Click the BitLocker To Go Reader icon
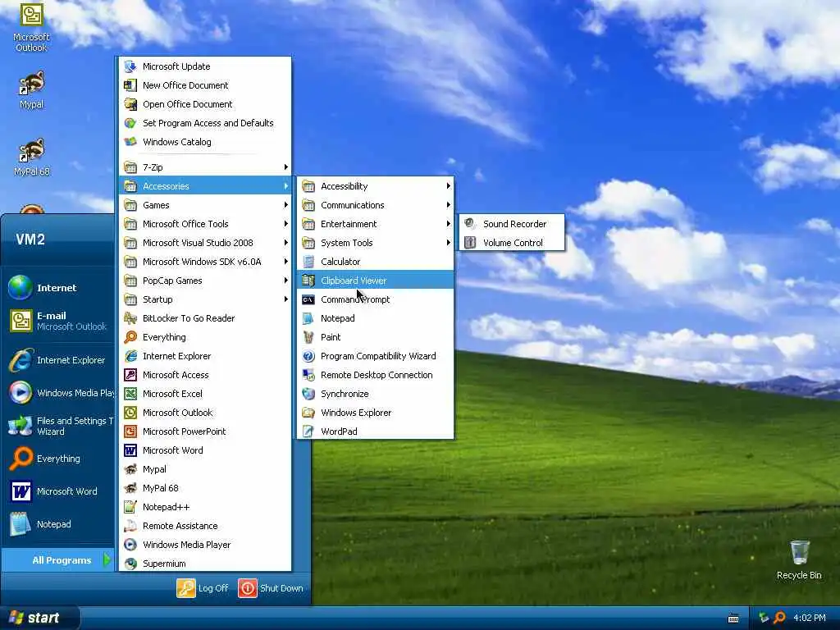This screenshot has width=840, height=630. click(130, 318)
